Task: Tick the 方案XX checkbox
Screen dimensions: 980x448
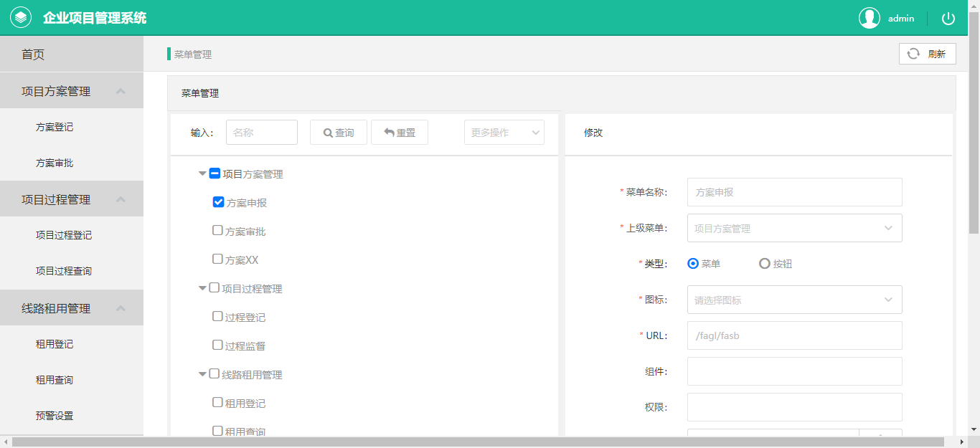Action: (217, 259)
